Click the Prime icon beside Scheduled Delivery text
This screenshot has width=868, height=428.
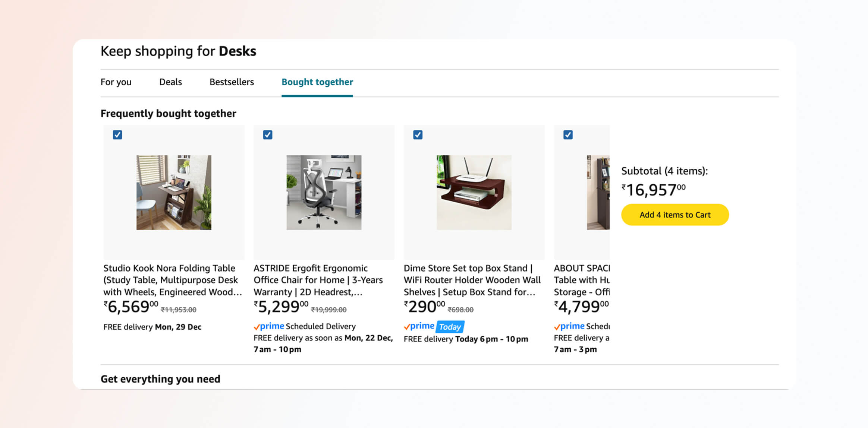pyautogui.click(x=268, y=326)
